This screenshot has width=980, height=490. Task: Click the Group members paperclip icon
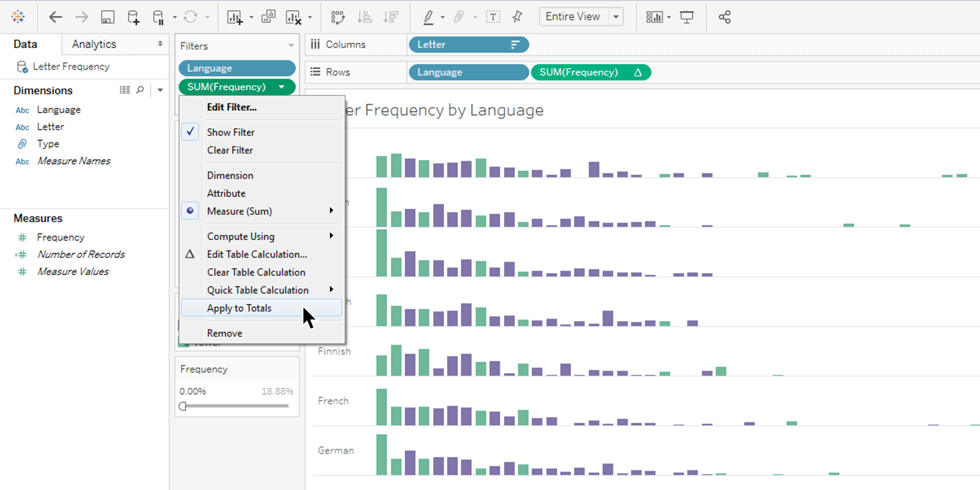pos(459,17)
